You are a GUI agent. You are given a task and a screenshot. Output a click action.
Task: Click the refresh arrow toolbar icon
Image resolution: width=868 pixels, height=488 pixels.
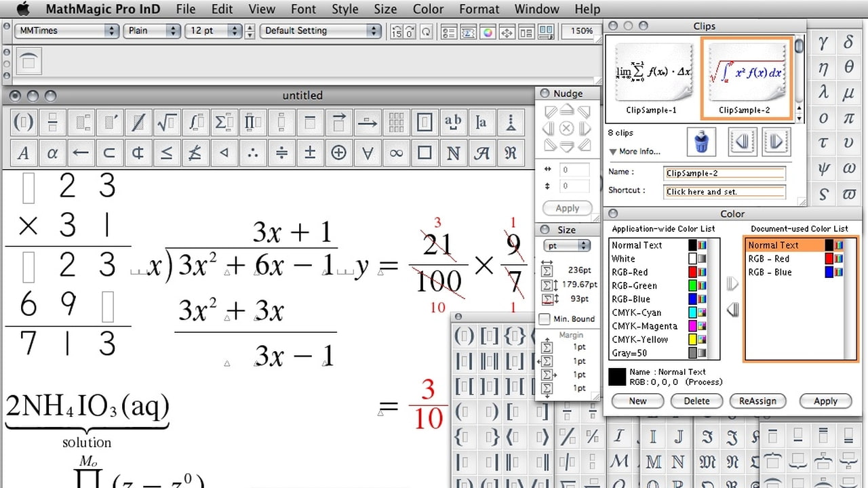coord(427,31)
